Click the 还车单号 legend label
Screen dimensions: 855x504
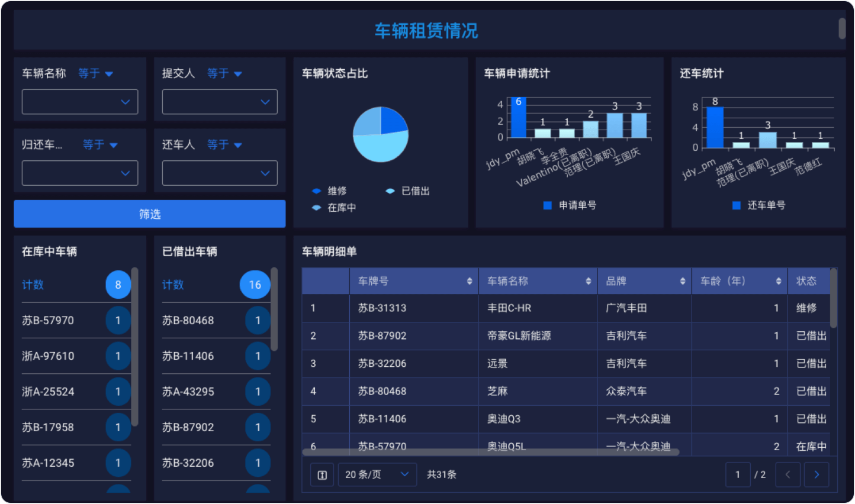coord(766,205)
